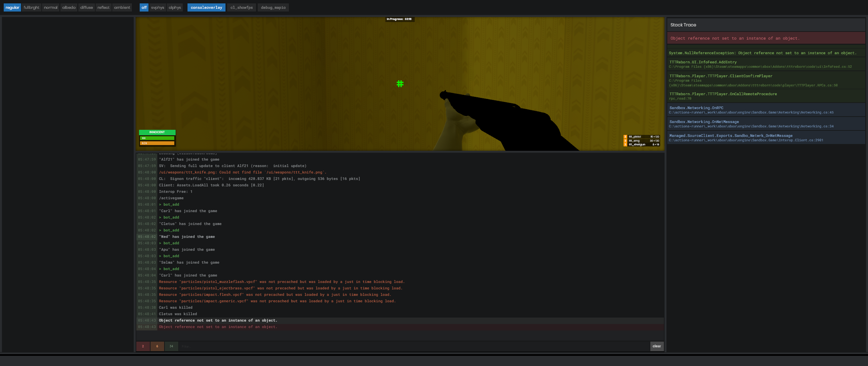Viewport: 868px width, 366px height.
Task: Clear the console output log
Action: (x=656, y=346)
